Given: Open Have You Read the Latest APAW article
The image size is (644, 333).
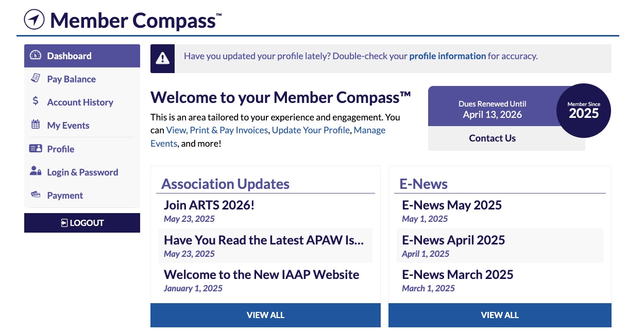Looking at the screenshot, I should [264, 240].
